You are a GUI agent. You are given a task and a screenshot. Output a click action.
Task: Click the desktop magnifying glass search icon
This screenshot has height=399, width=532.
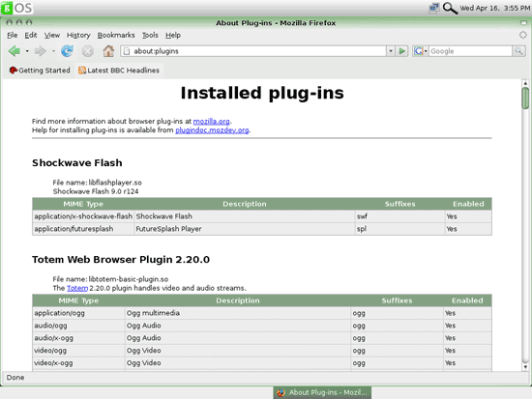450,8
